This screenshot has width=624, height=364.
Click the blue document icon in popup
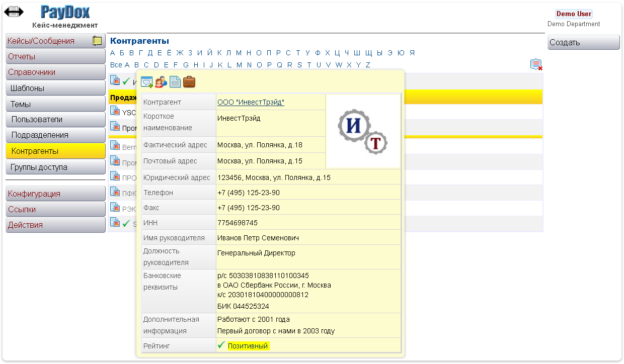[x=175, y=82]
